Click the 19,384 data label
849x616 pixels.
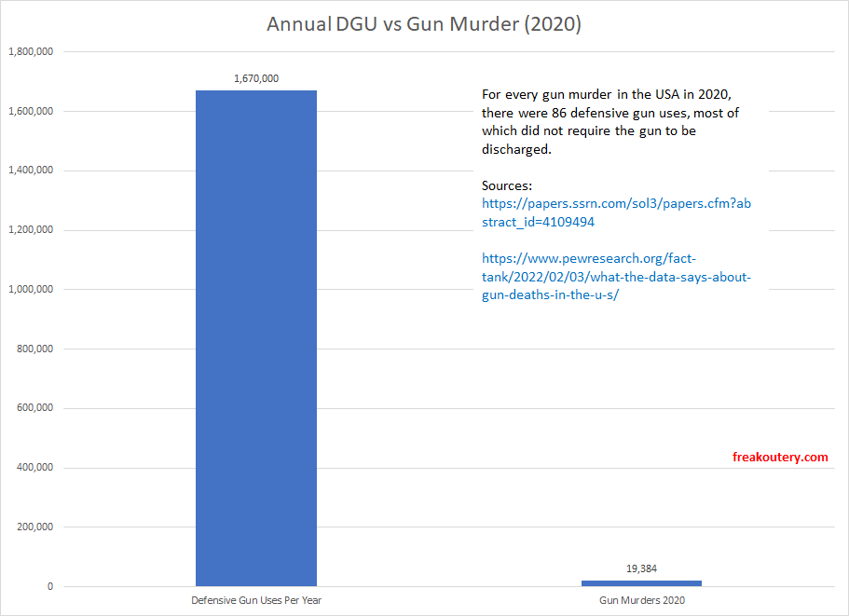(641, 568)
